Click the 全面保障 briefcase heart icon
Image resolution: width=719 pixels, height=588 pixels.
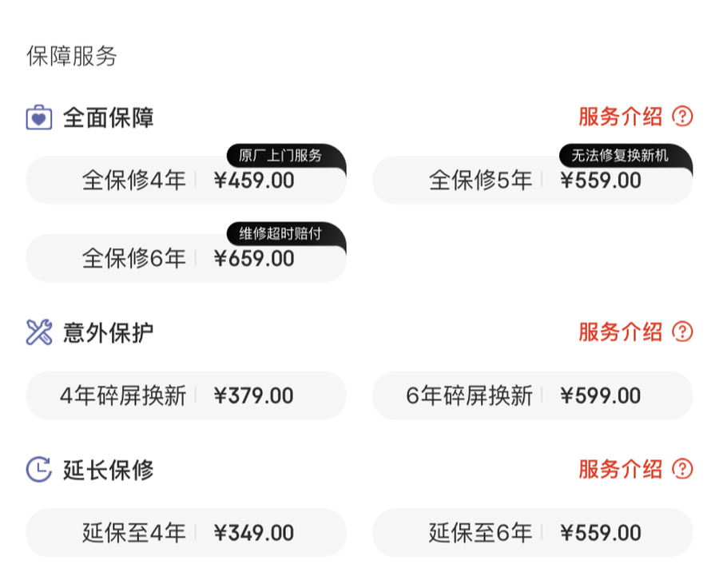point(39,117)
